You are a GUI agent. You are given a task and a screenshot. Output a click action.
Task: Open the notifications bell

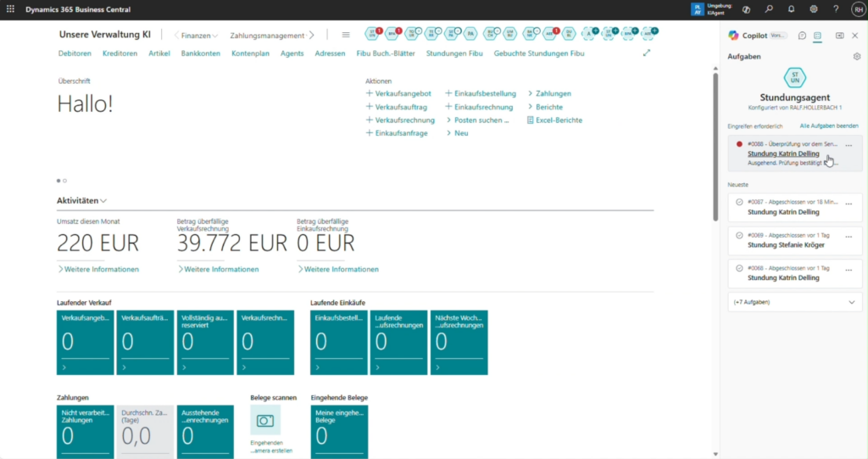pyautogui.click(x=791, y=8)
